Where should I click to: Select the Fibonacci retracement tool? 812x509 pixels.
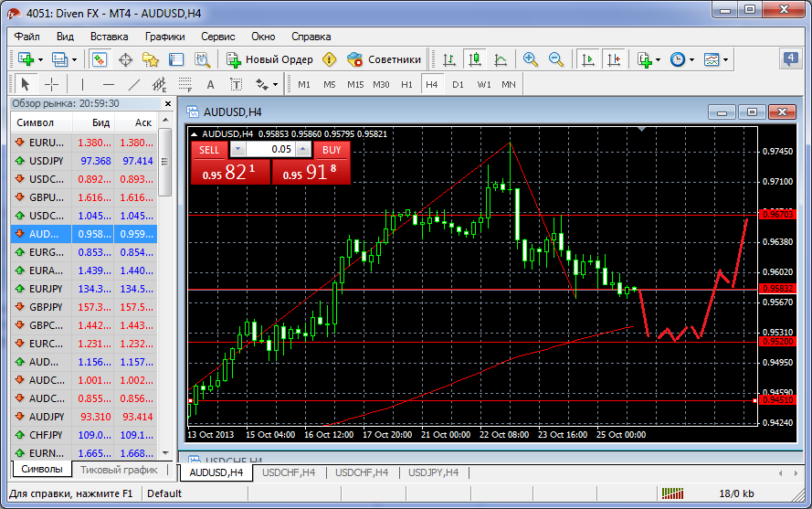tap(185, 84)
